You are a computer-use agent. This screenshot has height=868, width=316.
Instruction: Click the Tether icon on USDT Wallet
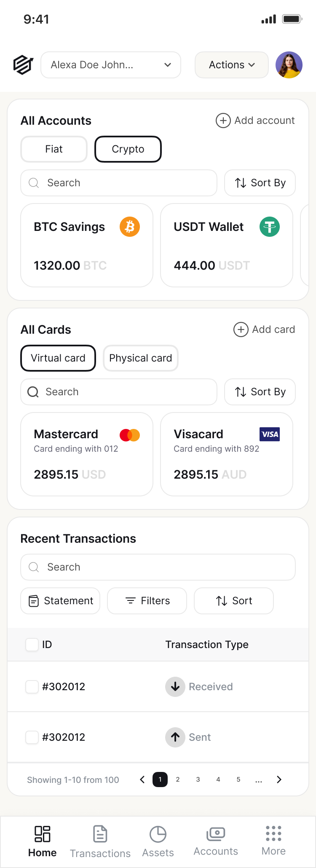(270, 227)
